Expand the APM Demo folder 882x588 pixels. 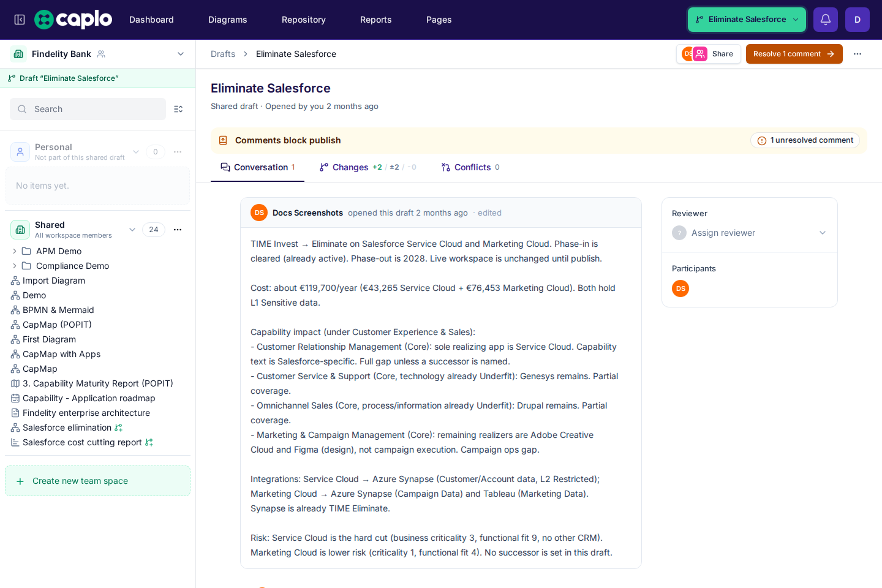coord(15,251)
